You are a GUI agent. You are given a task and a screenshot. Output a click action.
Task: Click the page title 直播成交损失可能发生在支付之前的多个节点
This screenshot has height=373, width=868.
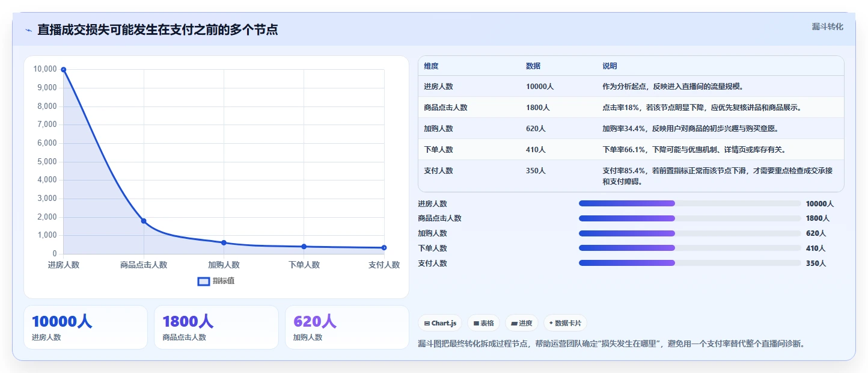coord(157,29)
